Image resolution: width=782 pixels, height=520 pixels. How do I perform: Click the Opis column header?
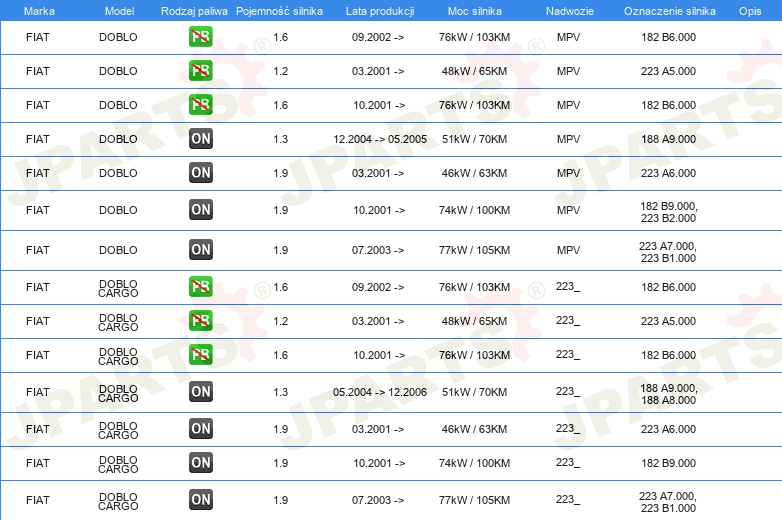(x=750, y=11)
